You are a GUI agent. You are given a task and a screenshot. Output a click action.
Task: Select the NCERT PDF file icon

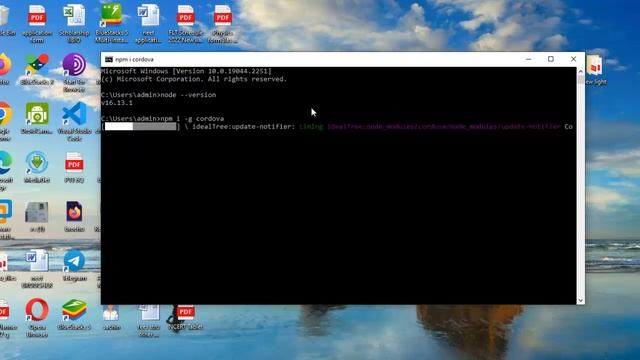pyautogui.click(x=185, y=317)
